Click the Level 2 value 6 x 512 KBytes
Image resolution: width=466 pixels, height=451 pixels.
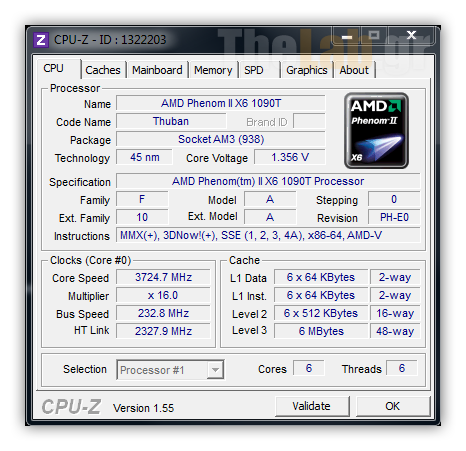[x=321, y=313]
